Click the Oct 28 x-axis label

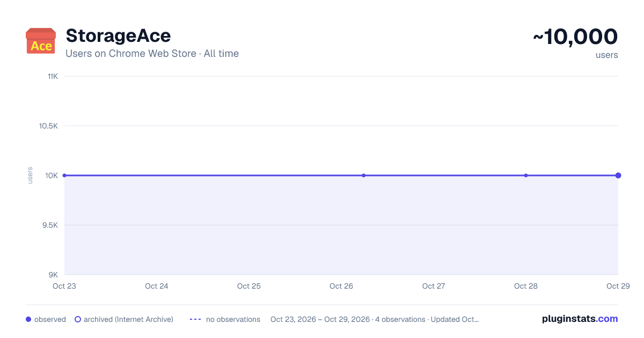click(526, 286)
